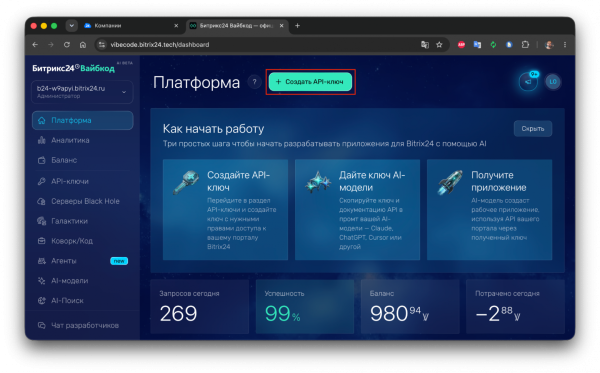
Task: Click the Запросов сегодня 269 stat card
Action: [200, 307]
